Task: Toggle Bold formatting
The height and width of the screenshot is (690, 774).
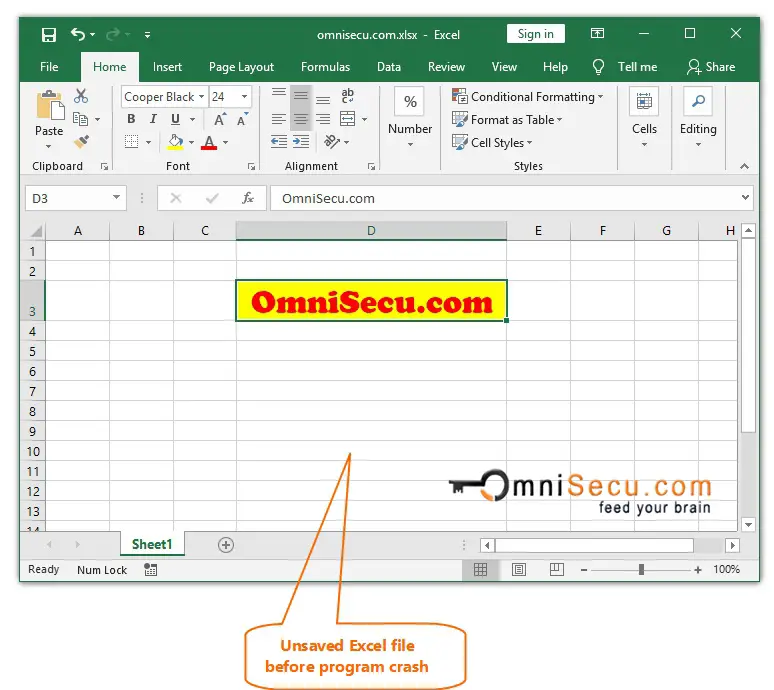Action: (131, 119)
